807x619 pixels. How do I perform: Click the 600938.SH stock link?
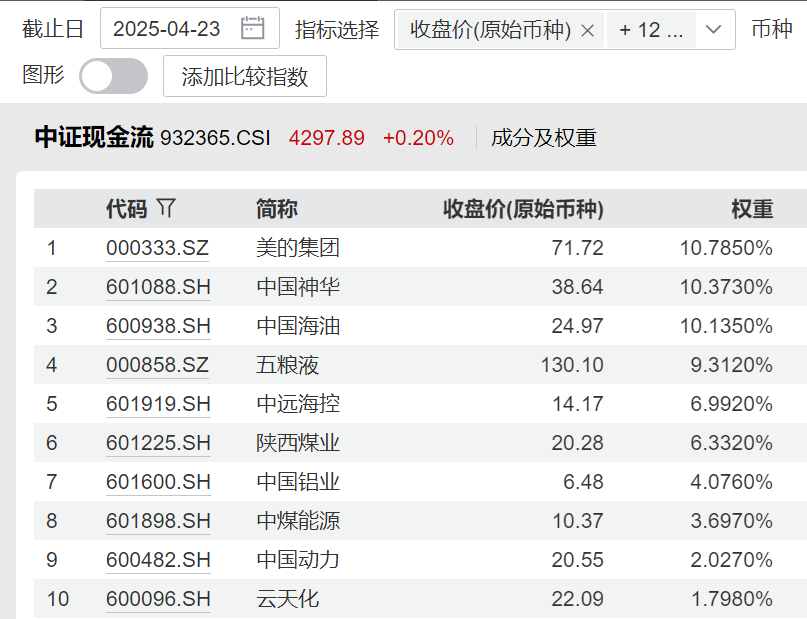(156, 326)
